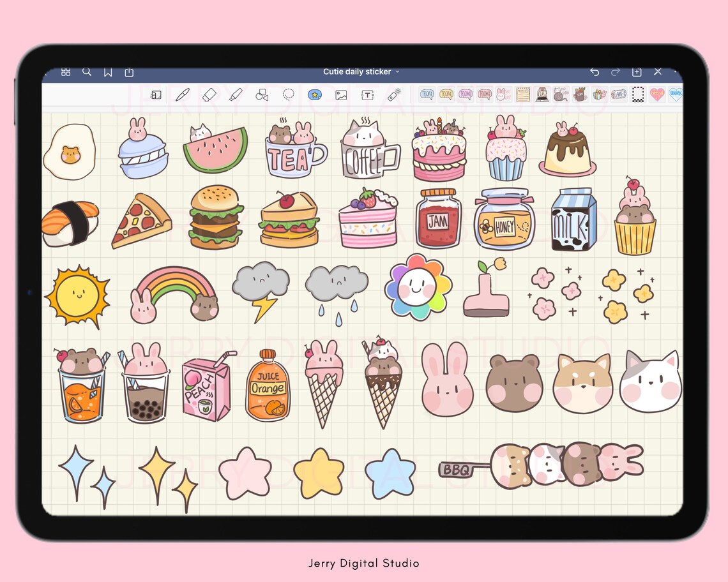Undo the last action
Screen dimensions: 728x582
click(x=595, y=72)
